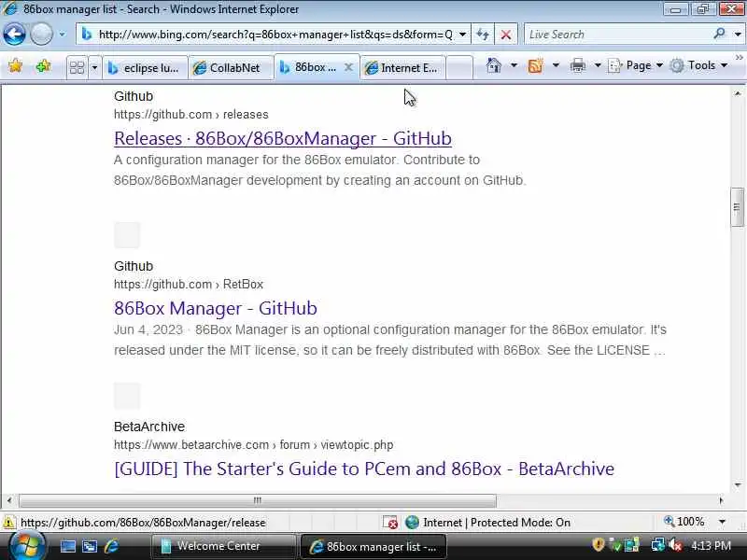Click the Stop loading button
The image size is (747, 560).
click(x=506, y=35)
